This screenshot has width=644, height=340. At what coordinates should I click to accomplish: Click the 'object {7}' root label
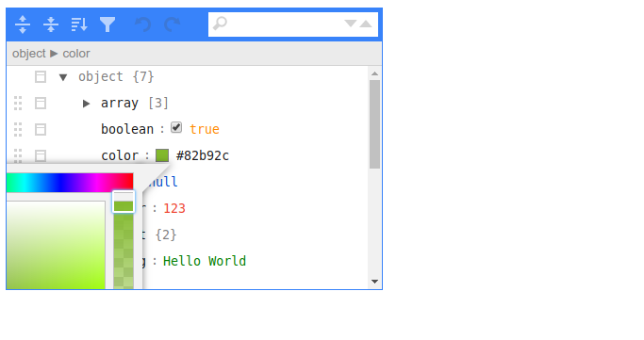click(116, 76)
